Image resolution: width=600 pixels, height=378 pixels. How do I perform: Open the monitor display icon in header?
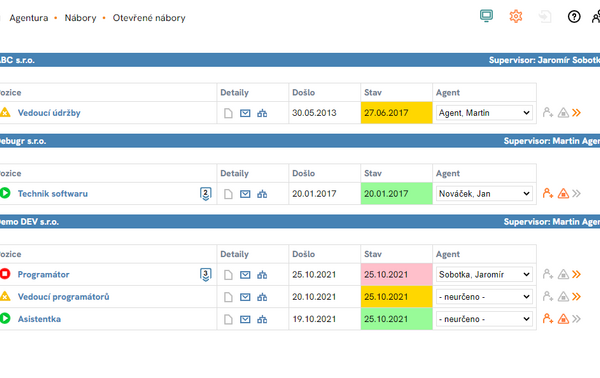point(486,16)
